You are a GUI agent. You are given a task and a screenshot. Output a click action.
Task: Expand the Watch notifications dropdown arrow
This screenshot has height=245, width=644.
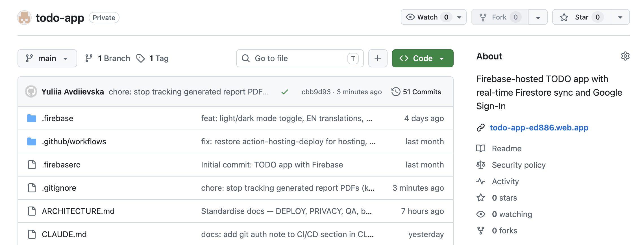[459, 17]
